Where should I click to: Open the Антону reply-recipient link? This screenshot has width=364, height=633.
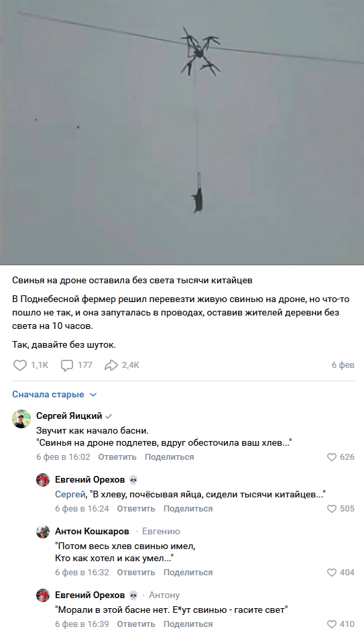coord(164,595)
